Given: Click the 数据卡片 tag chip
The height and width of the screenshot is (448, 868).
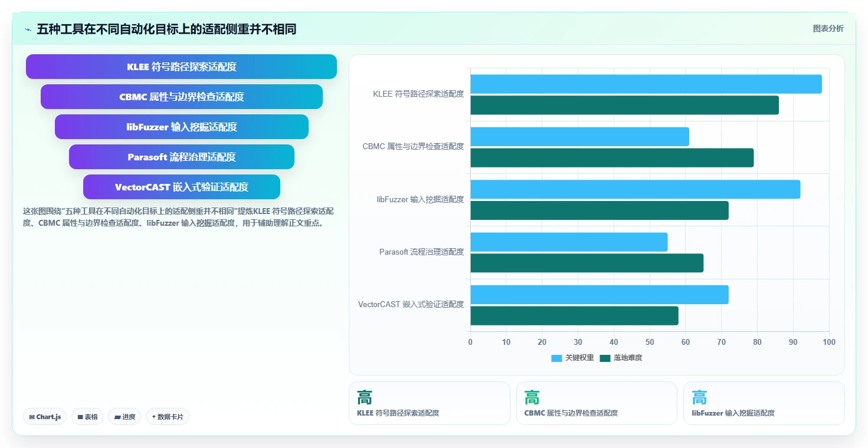Looking at the screenshot, I should (168, 417).
